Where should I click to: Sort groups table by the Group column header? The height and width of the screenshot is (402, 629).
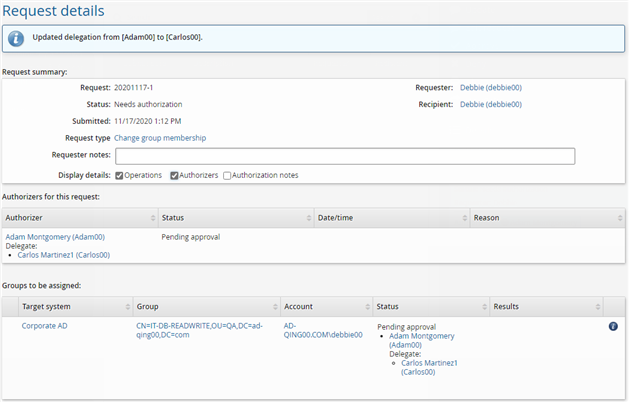point(147,305)
